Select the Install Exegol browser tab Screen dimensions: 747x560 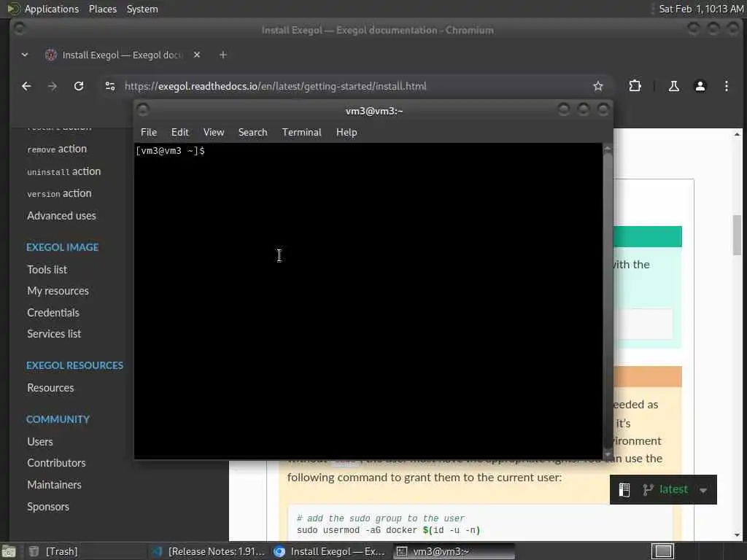(x=122, y=55)
